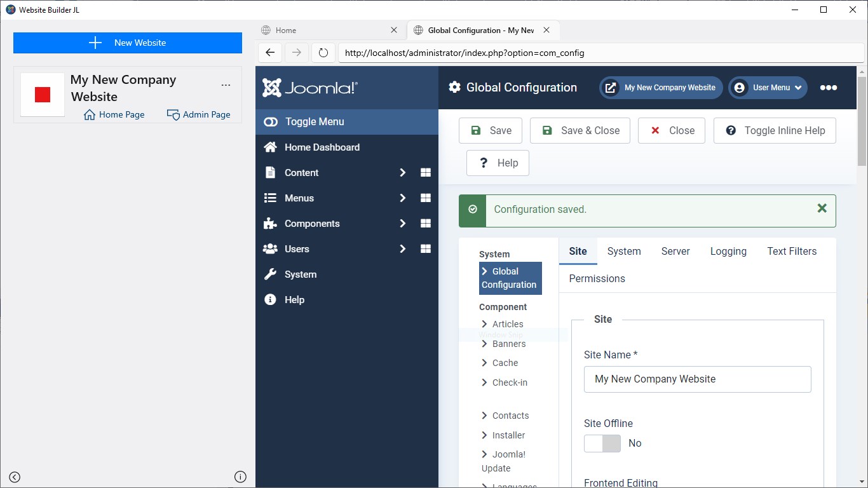Click the back circle arrow icon
Image resolution: width=868 pixels, height=488 pixels.
pos(15,477)
